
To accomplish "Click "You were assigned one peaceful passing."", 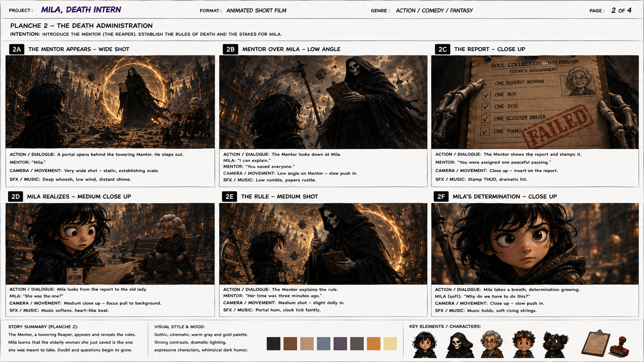I will pyautogui.click(x=504, y=162).
